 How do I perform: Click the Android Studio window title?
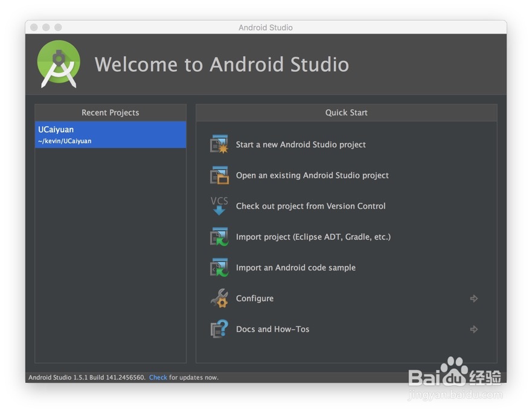pos(266,28)
